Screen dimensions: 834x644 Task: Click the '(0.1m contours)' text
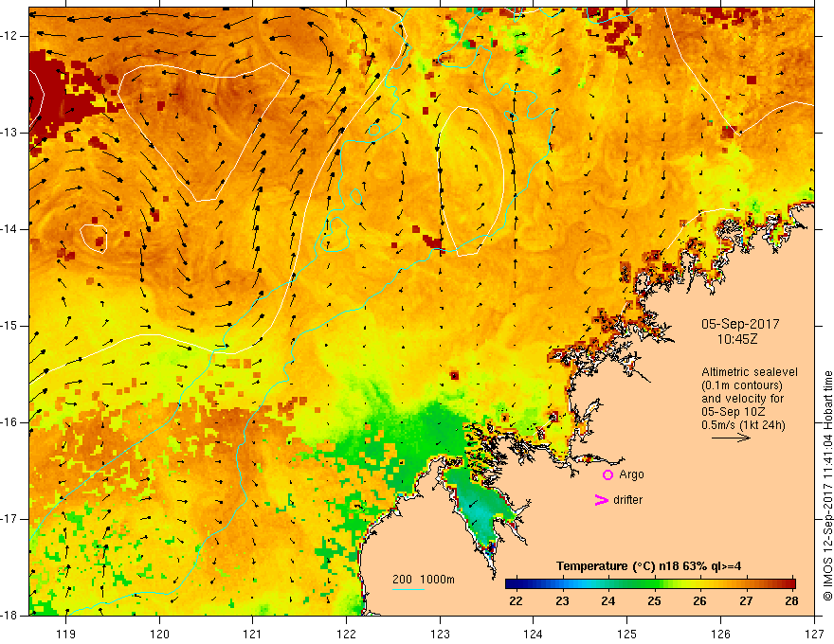click(x=742, y=385)
